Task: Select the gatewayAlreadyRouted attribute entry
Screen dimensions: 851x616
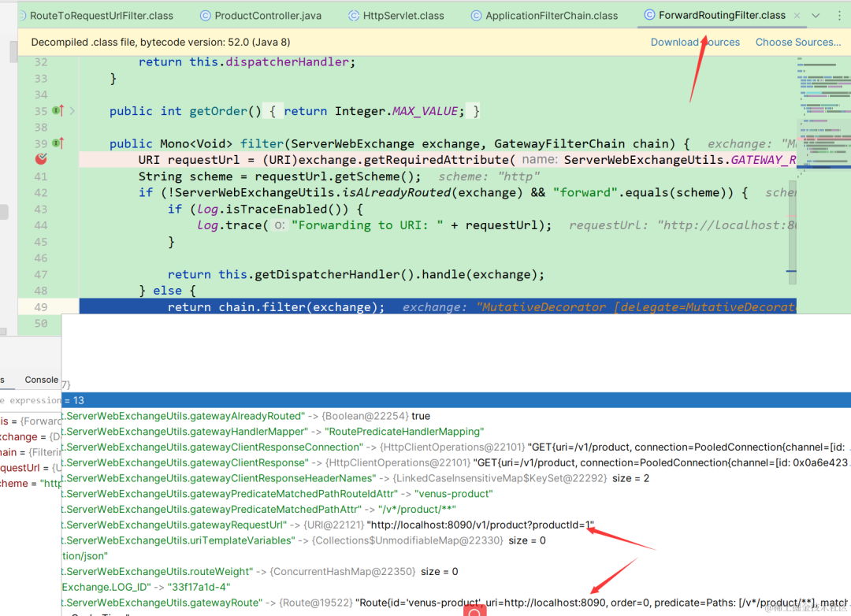Action: pyautogui.click(x=456, y=416)
